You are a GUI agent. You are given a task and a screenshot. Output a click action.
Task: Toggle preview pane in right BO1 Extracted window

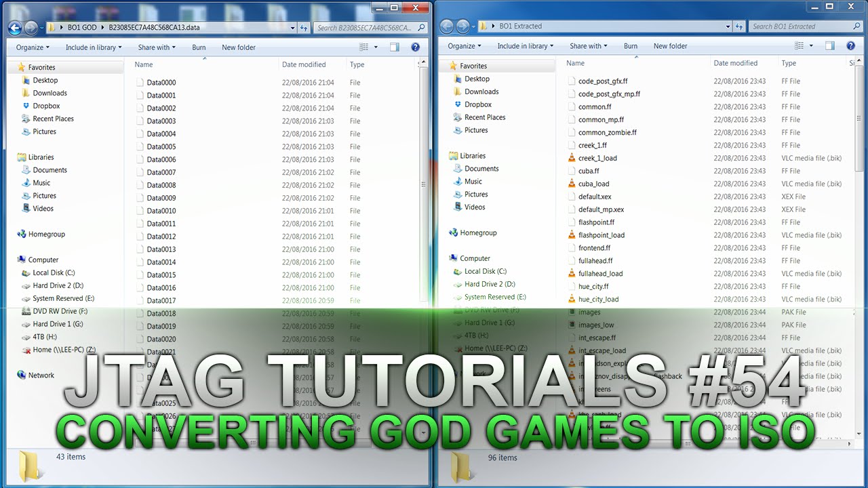pyautogui.click(x=829, y=46)
